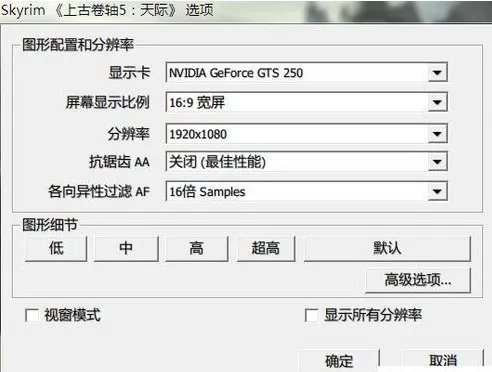
Task: Open the 各向异性过滤 AF dropdown arrow
Action: (x=437, y=191)
